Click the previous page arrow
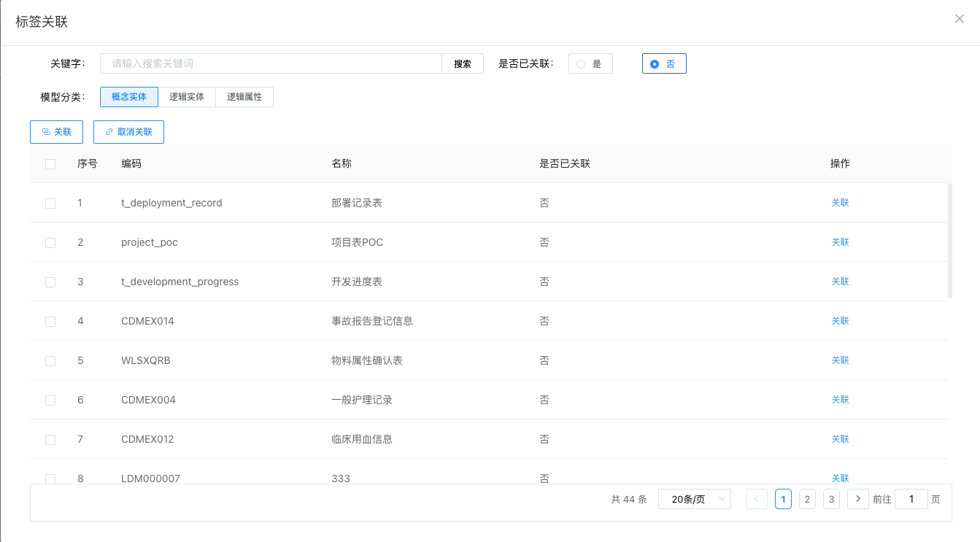 756,499
